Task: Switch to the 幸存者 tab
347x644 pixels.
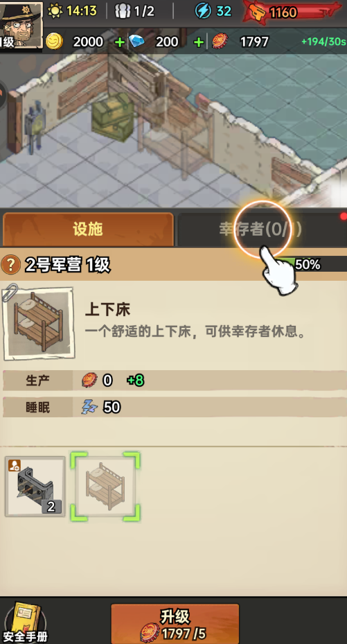Action: pyautogui.click(x=260, y=229)
